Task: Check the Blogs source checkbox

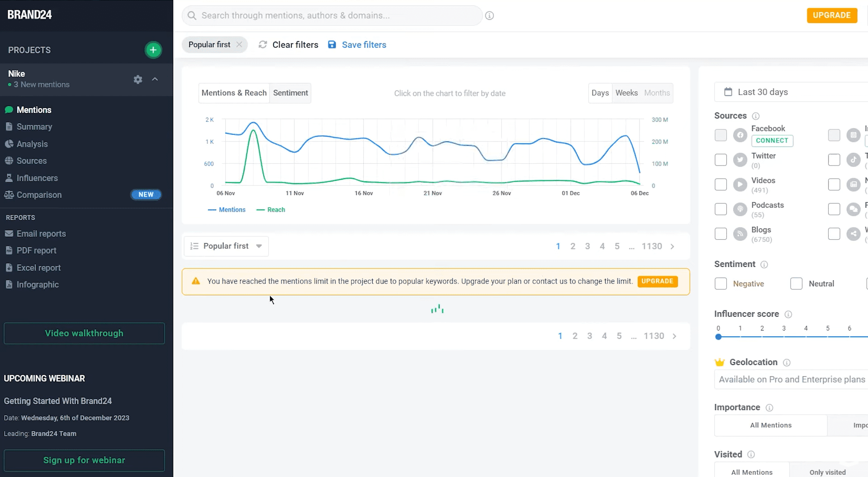Action: click(721, 234)
